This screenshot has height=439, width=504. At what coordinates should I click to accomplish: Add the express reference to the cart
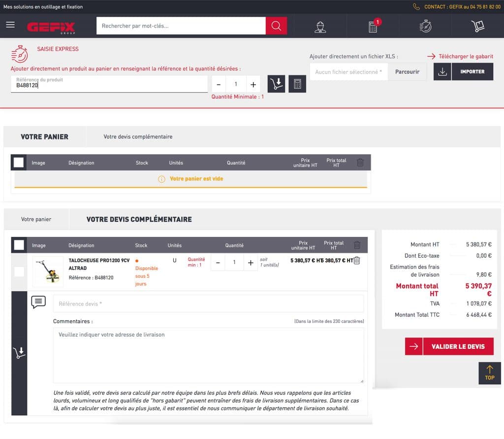[277, 84]
